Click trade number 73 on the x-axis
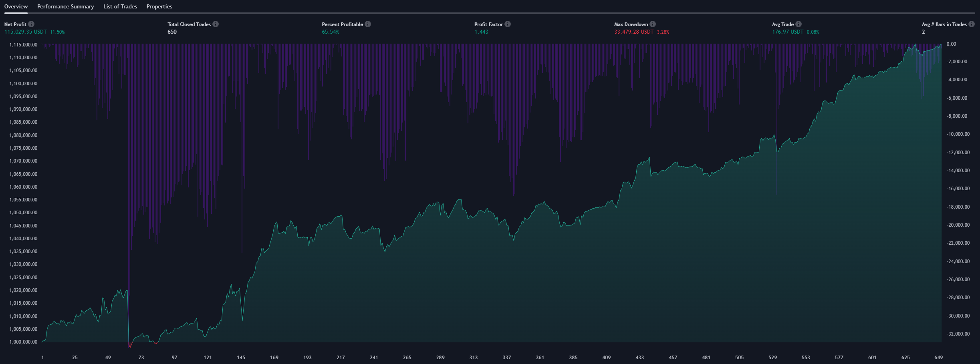This screenshot has width=980, height=364. [141, 357]
